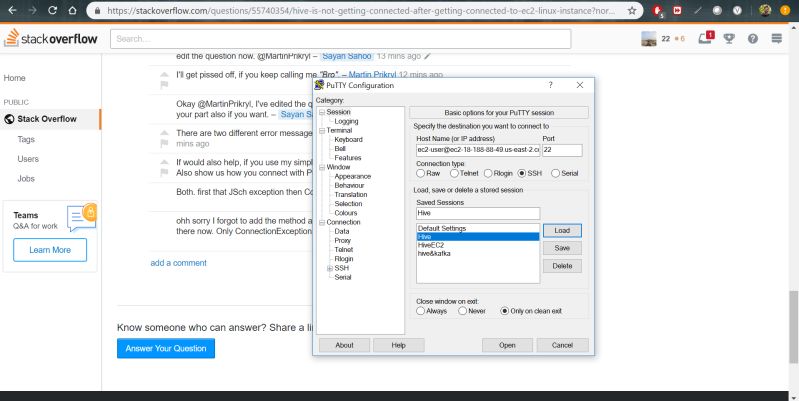Collapse the Connection tree node
799x401 pixels.
coord(322,222)
